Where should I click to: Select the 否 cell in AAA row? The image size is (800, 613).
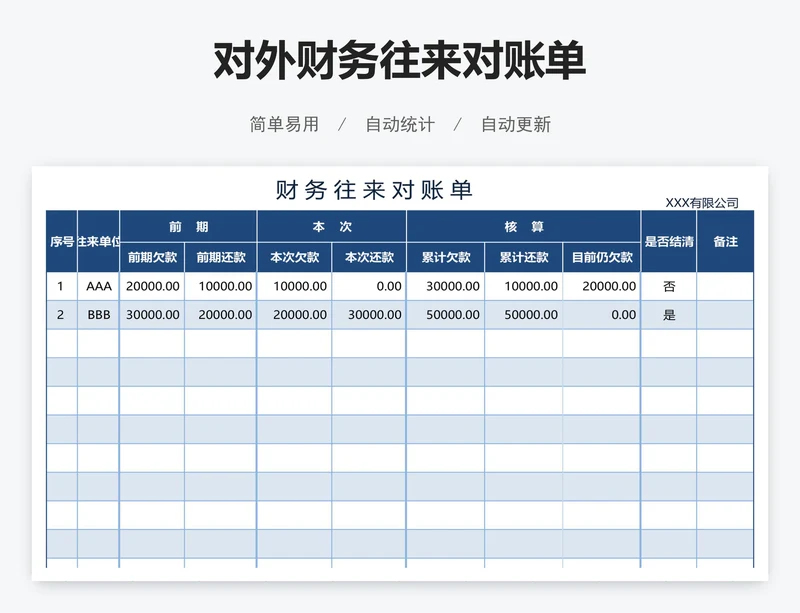pyautogui.click(x=668, y=286)
